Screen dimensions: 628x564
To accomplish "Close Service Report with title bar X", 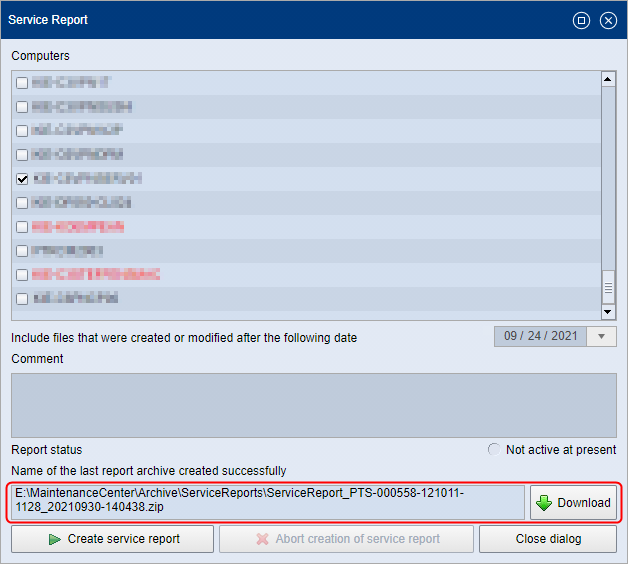I will tap(607, 20).
